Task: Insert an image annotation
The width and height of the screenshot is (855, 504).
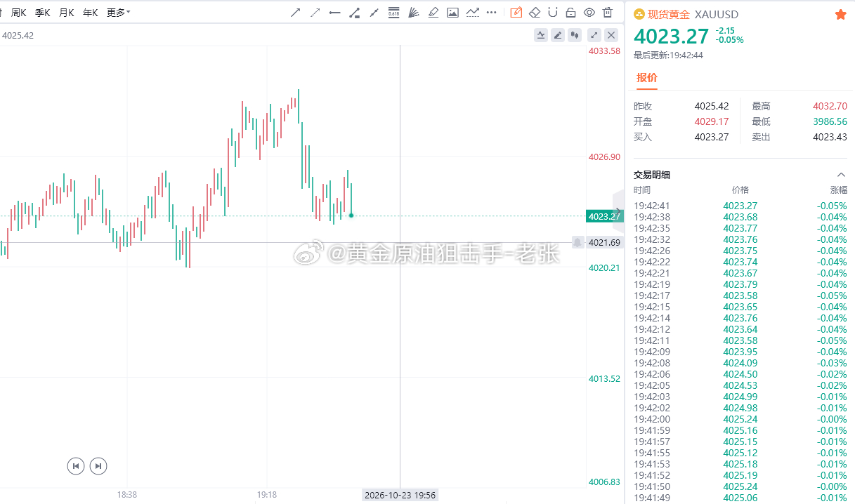Action: point(453,12)
